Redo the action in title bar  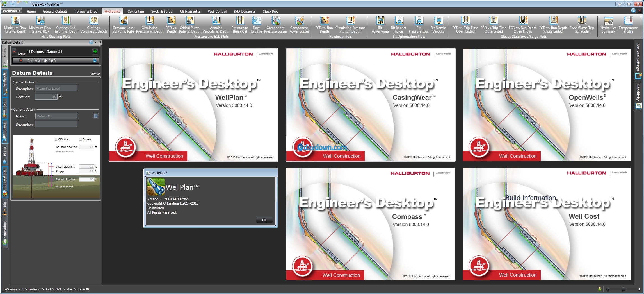26,3
